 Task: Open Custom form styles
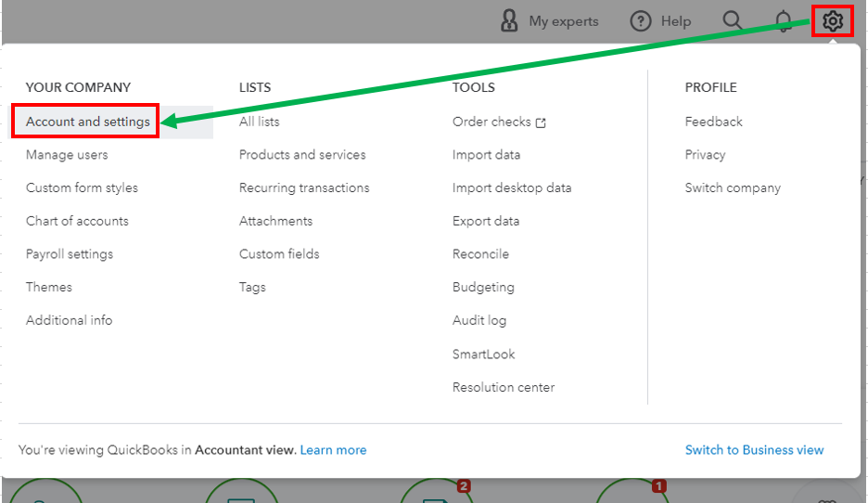pos(82,187)
